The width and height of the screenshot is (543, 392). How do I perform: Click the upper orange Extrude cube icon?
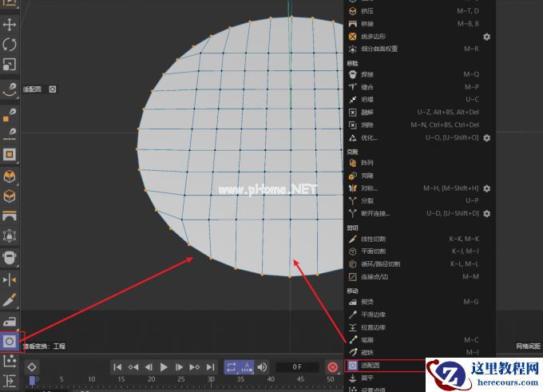10,176
